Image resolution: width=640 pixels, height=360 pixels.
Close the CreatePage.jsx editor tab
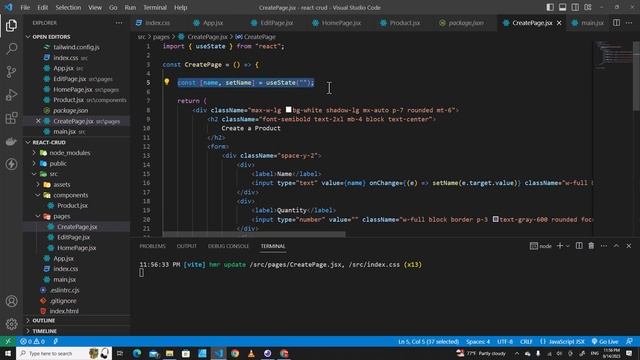[559, 23]
